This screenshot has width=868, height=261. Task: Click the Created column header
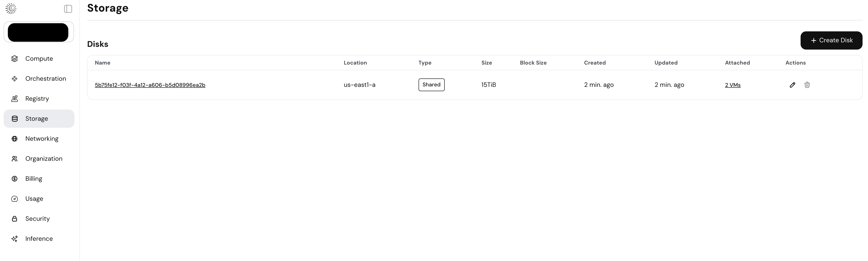(595, 63)
